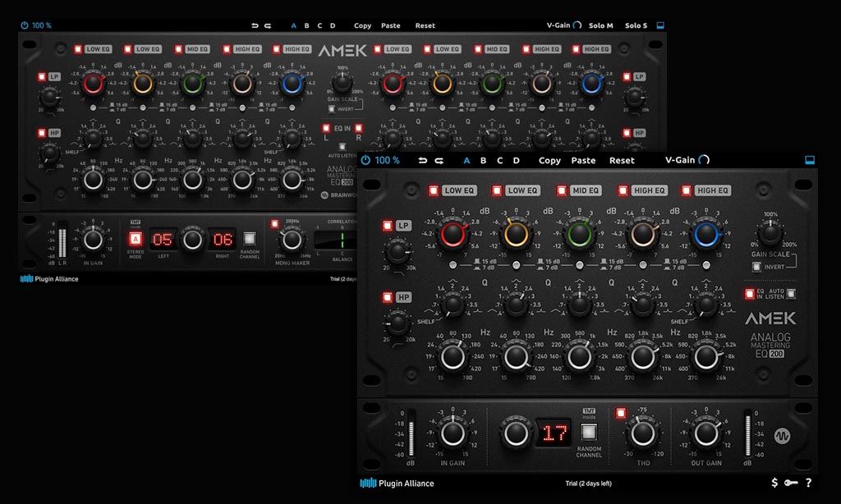Click the 100 % zoom value in front window

click(388, 160)
